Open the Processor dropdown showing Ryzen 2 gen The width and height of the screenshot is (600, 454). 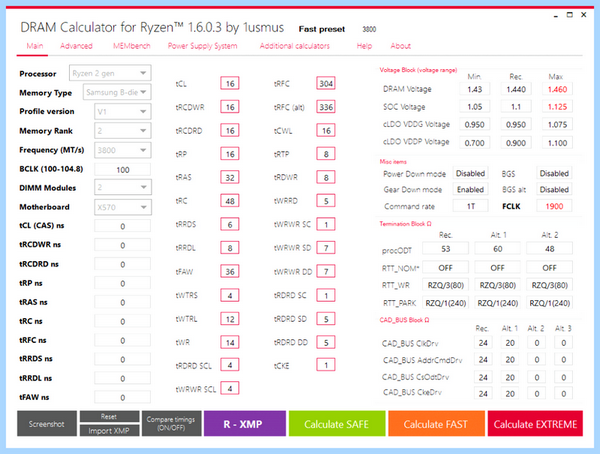coord(110,73)
